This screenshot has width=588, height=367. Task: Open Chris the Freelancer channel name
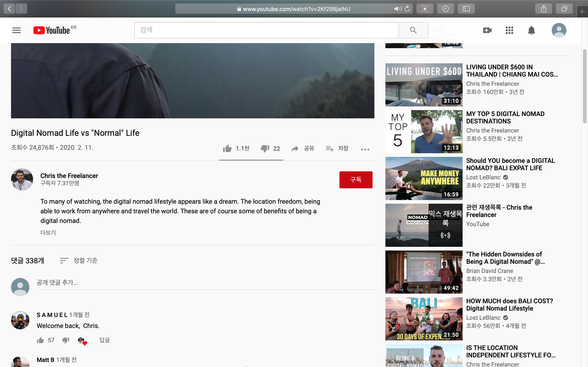point(69,175)
